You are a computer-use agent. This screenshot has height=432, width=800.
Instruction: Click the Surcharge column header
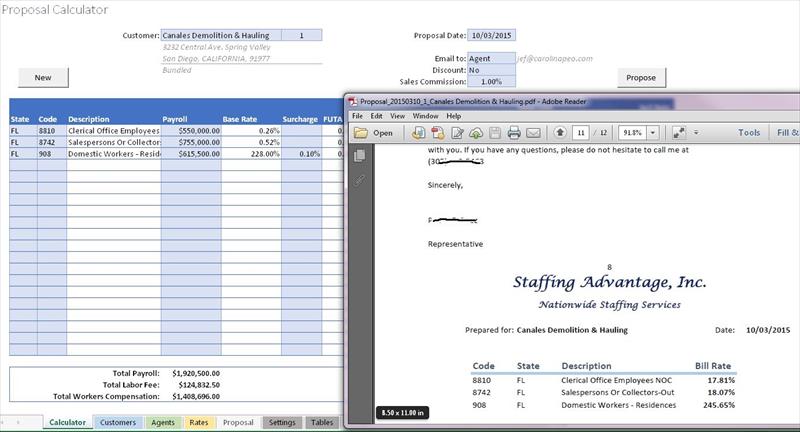(x=300, y=119)
